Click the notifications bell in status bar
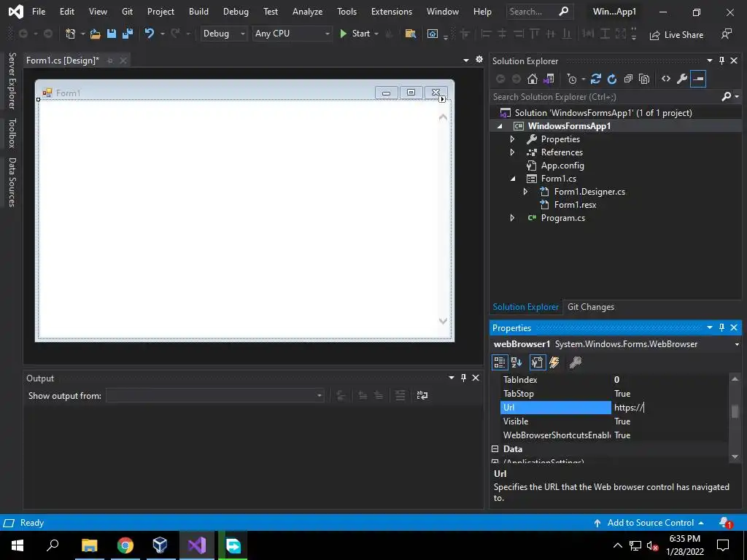The height and width of the screenshot is (560, 747). click(x=725, y=522)
